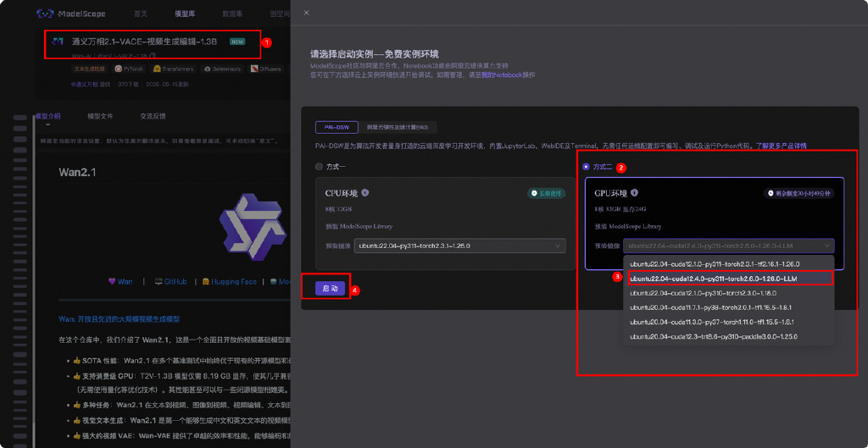Click the PyTorch tag icon

point(119,69)
